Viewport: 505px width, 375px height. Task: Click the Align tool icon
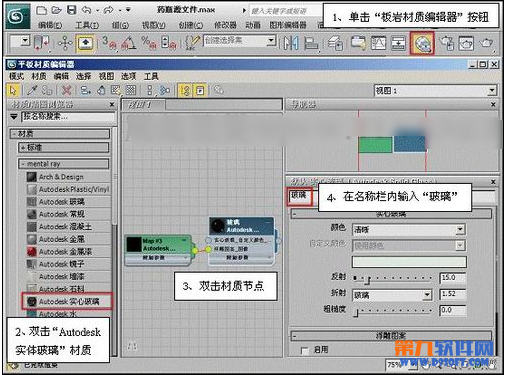click(x=311, y=43)
